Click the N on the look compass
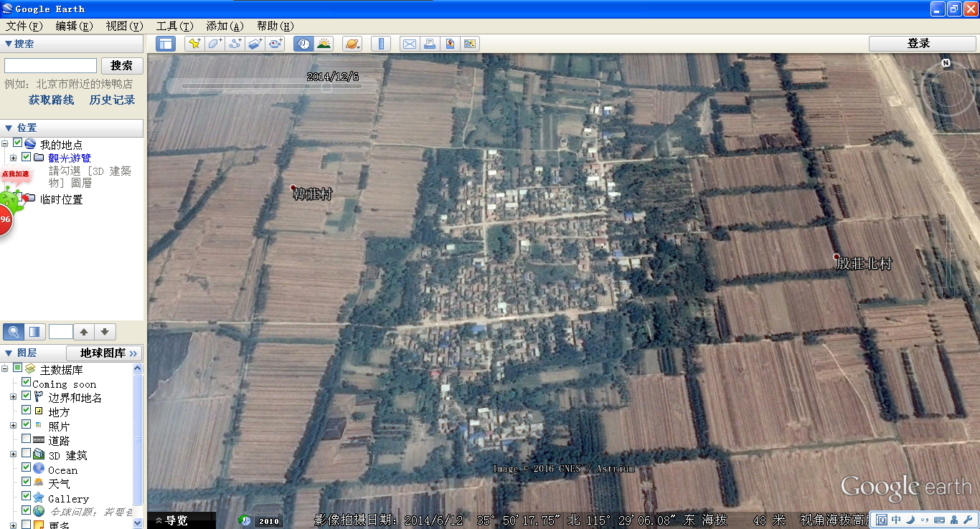Image resolution: width=980 pixels, height=529 pixels. (x=946, y=63)
